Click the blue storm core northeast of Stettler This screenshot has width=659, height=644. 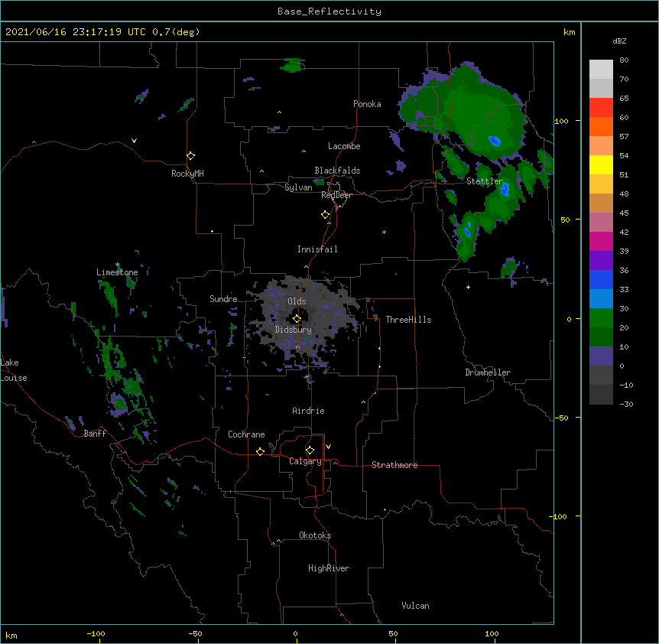pos(495,141)
